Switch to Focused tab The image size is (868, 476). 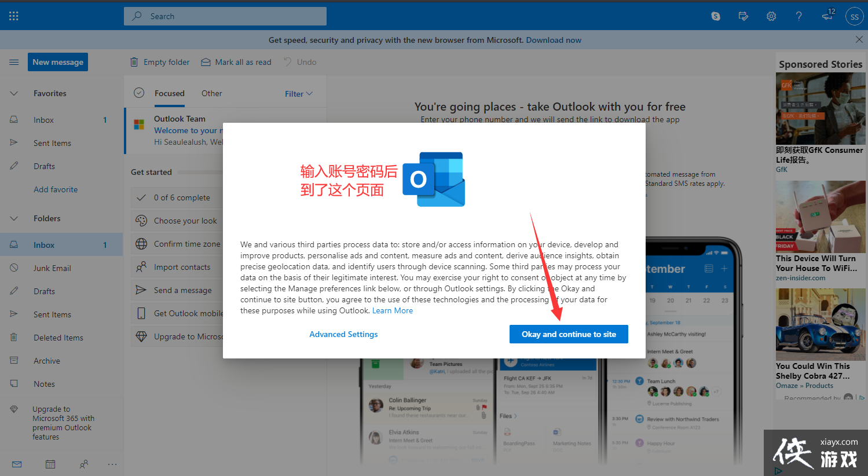pyautogui.click(x=170, y=93)
